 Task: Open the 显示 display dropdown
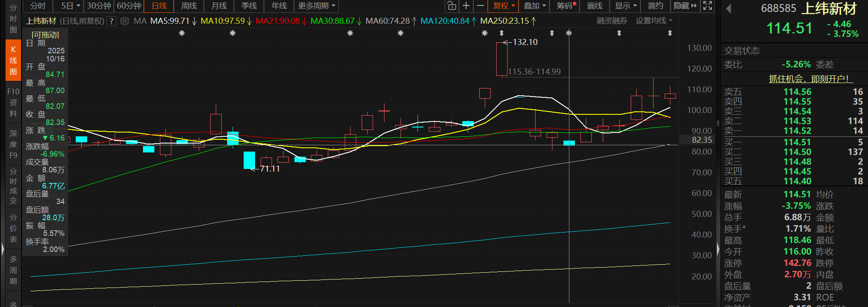pyautogui.click(x=625, y=6)
